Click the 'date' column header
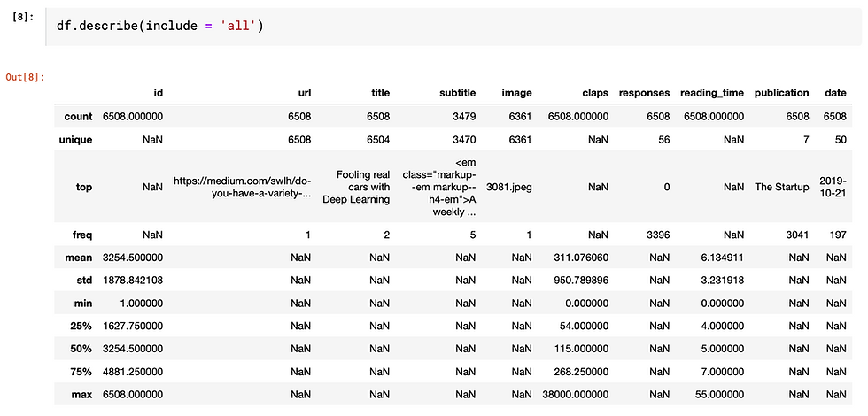 pyautogui.click(x=835, y=93)
